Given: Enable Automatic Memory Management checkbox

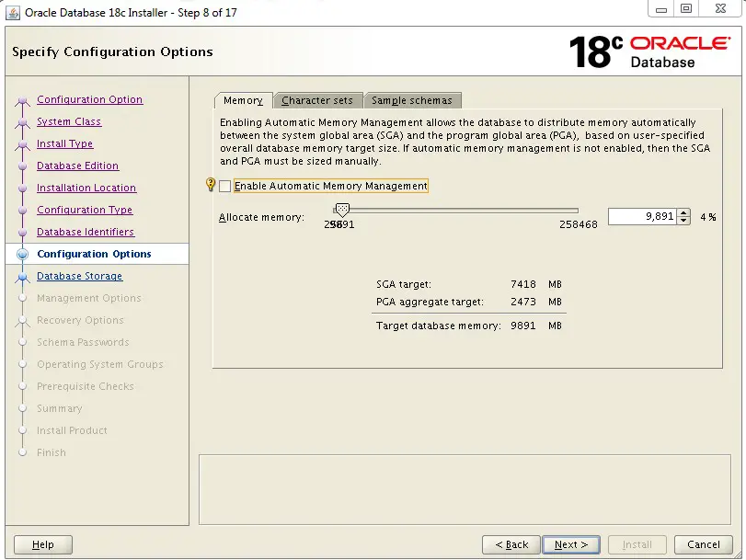Looking at the screenshot, I should click(225, 186).
